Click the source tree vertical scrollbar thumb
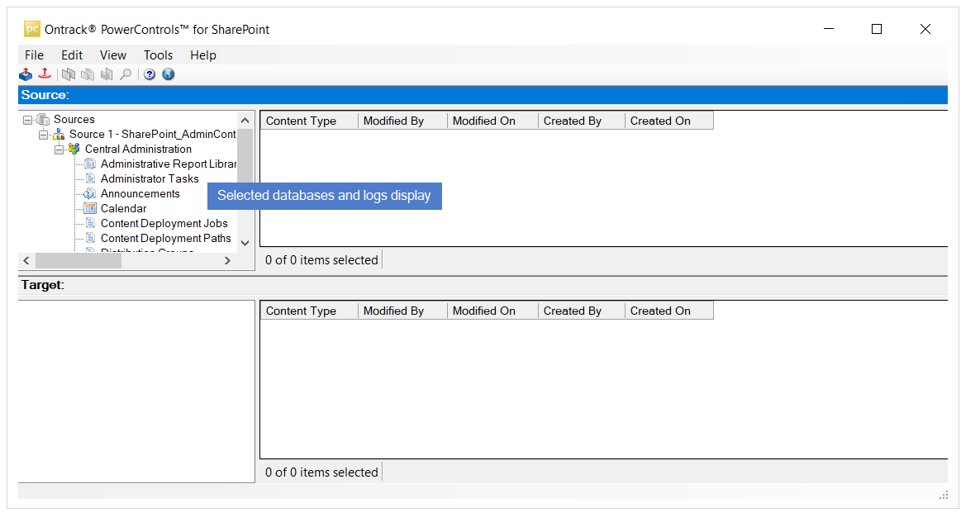980x527 pixels. click(x=245, y=155)
